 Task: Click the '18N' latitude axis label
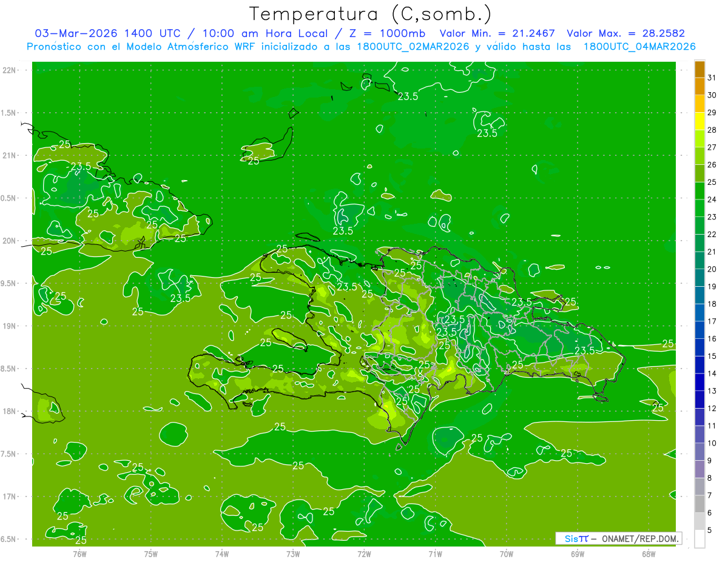(9, 411)
